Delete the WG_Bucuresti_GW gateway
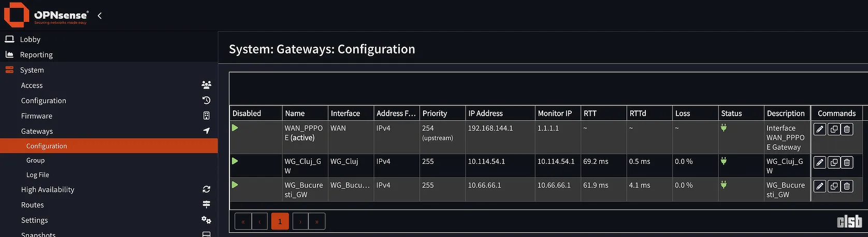 (x=847, y=186)
